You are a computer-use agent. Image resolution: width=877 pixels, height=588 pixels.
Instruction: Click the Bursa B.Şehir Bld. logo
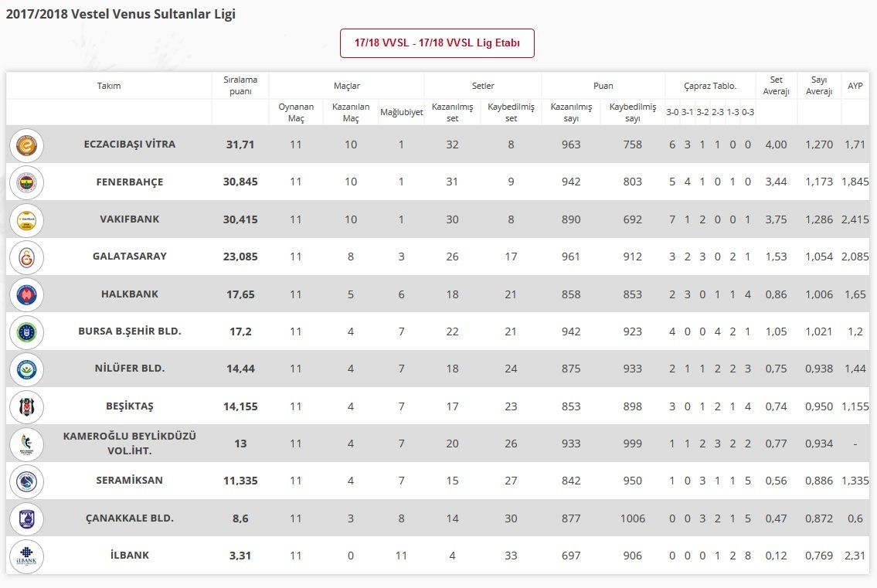pyautogui.click(x=26, y=332)
